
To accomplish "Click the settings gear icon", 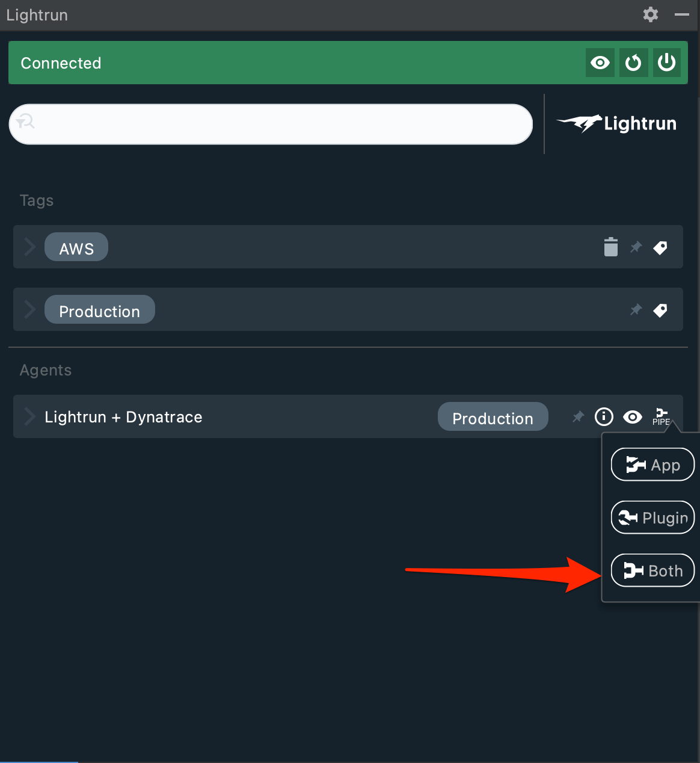I will click(x=650, y=14).
